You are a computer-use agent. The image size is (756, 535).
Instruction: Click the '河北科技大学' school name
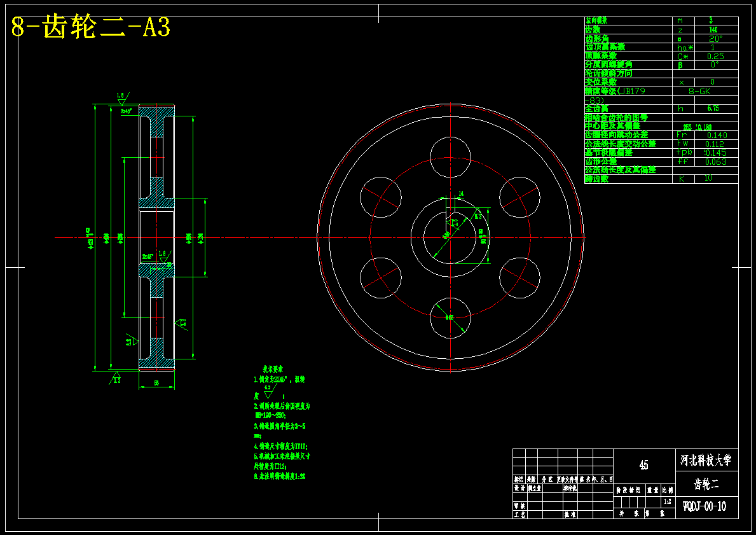[x=706, y=460]
